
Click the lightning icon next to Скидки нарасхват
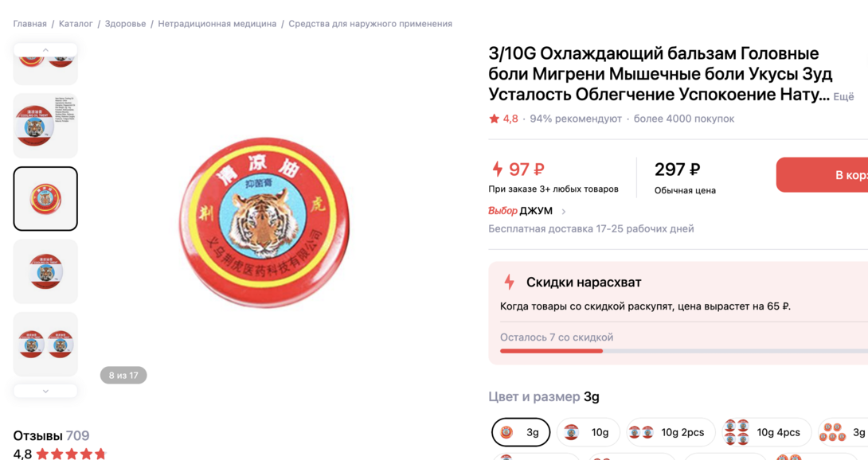point(510,282)
